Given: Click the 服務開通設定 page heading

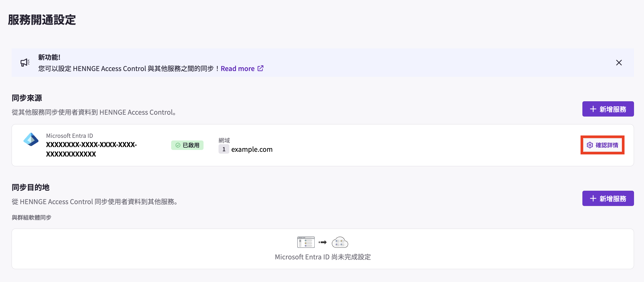Looking at the screenshot, I should pyautogui.click(x=42, y=20).
